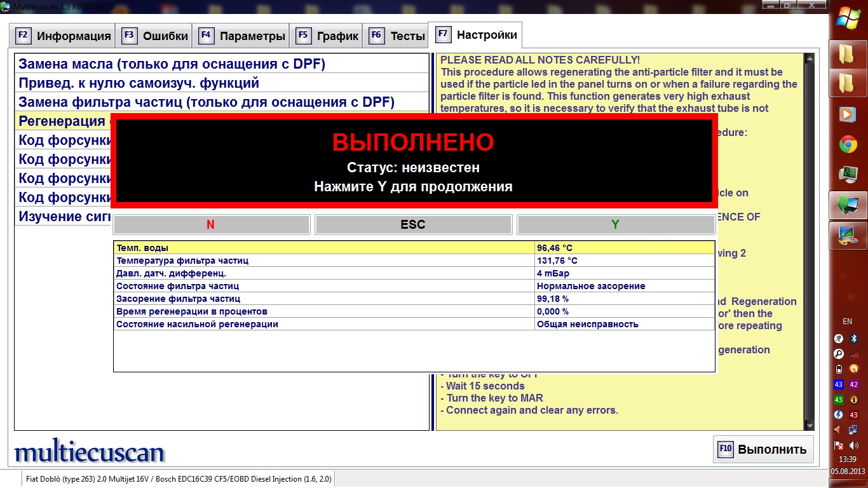Click the F10 Выполнить button

(763, 449)
